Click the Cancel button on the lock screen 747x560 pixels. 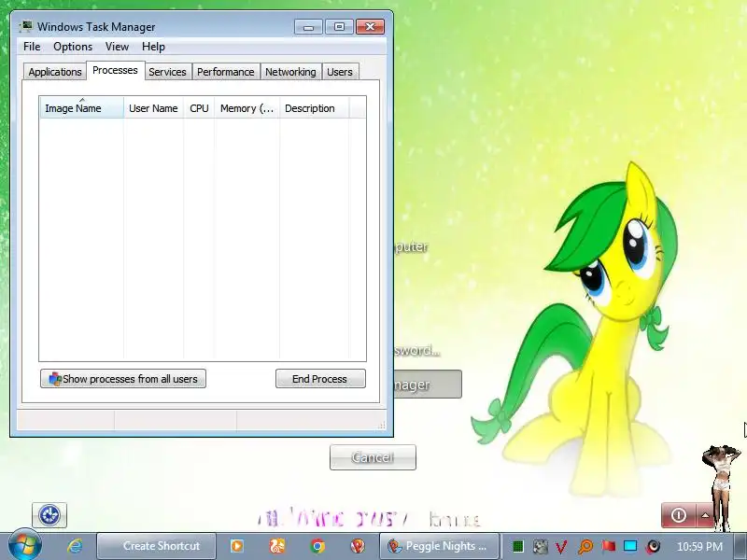(373, 457)
